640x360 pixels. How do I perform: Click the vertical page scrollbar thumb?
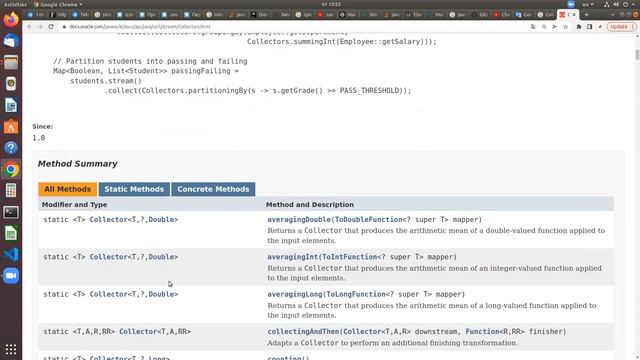tap(637, 55)
